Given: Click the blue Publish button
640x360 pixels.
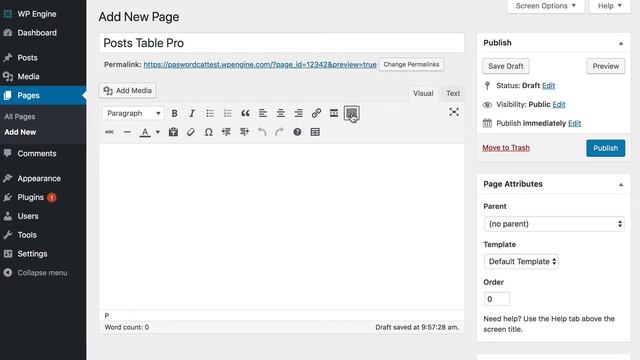Looking at the screenshot, I should click(605, 148).
